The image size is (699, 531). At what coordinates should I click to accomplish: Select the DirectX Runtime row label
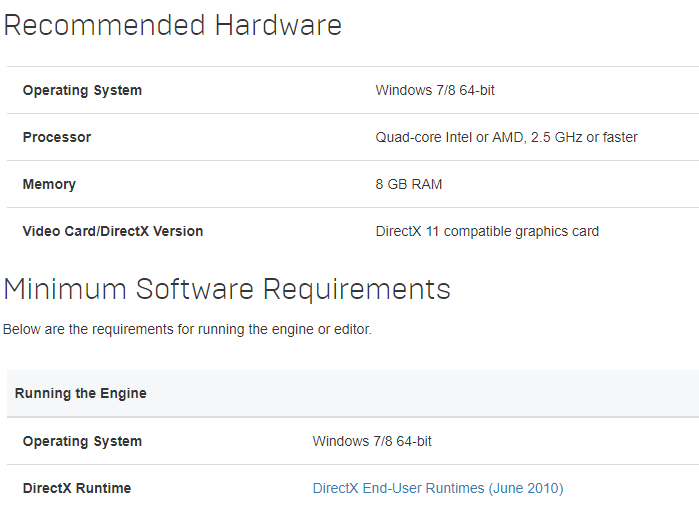(77, 488)
